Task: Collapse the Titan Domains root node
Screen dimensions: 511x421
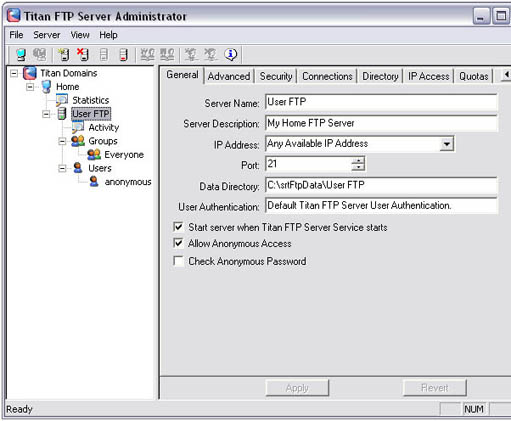Action: coord(14,73)
